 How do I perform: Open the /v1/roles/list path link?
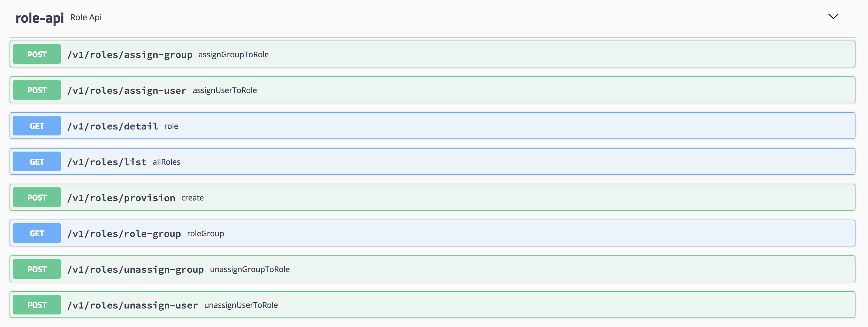(107, 162)
